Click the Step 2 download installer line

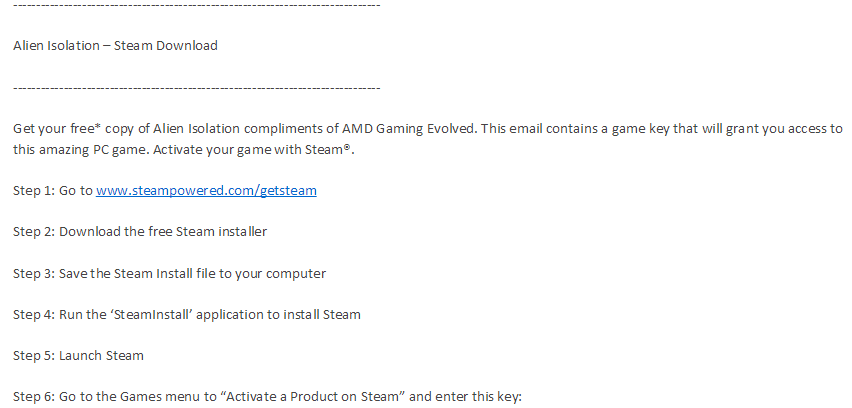click(x=139, y=231)
